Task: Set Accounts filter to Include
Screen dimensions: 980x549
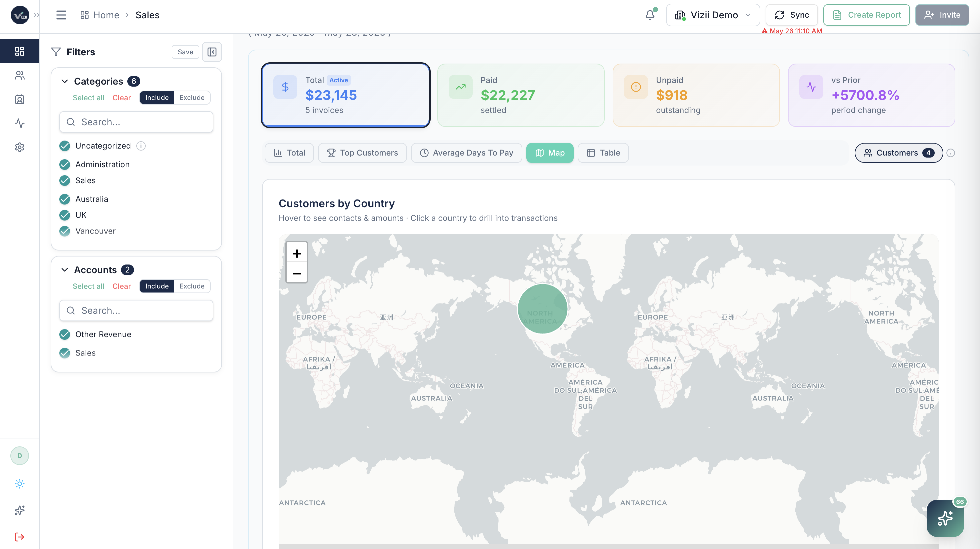Action: coord(157,286)
